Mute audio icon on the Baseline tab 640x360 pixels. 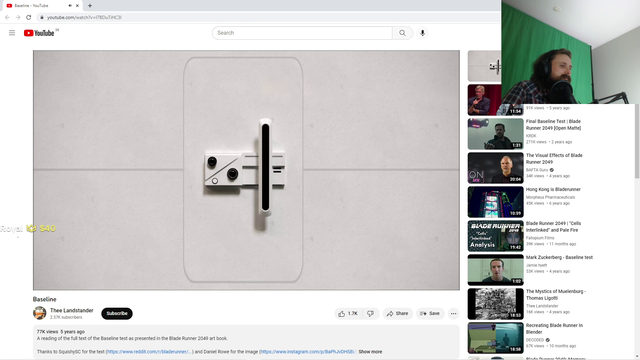[x=70, y=6]
